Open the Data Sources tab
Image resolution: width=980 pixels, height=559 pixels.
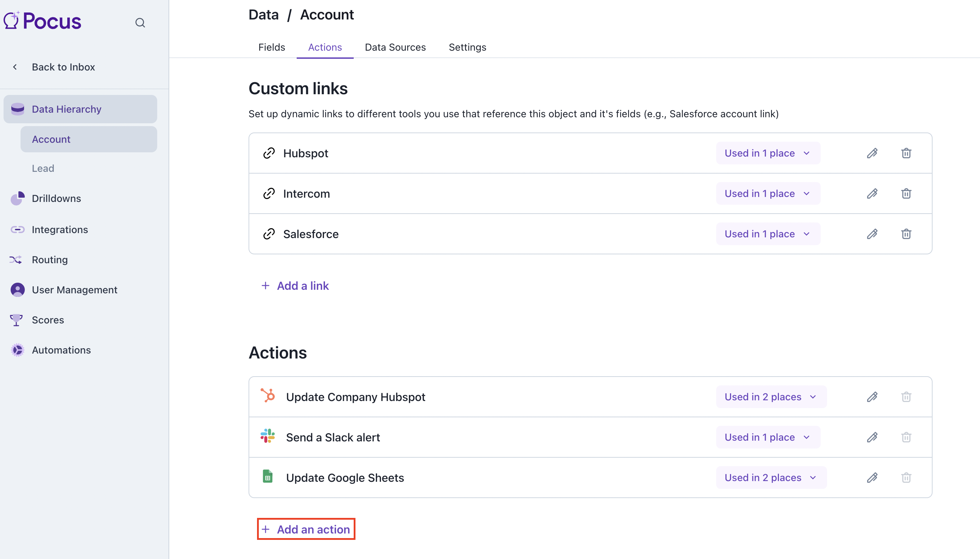[395, 47]
